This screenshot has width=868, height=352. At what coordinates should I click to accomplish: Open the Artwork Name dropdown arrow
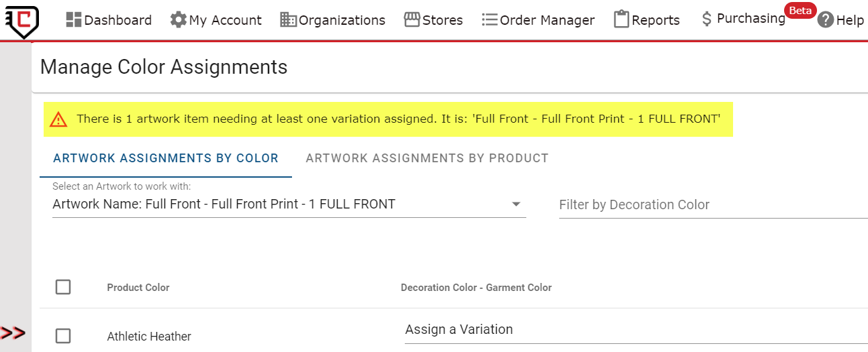516,204
